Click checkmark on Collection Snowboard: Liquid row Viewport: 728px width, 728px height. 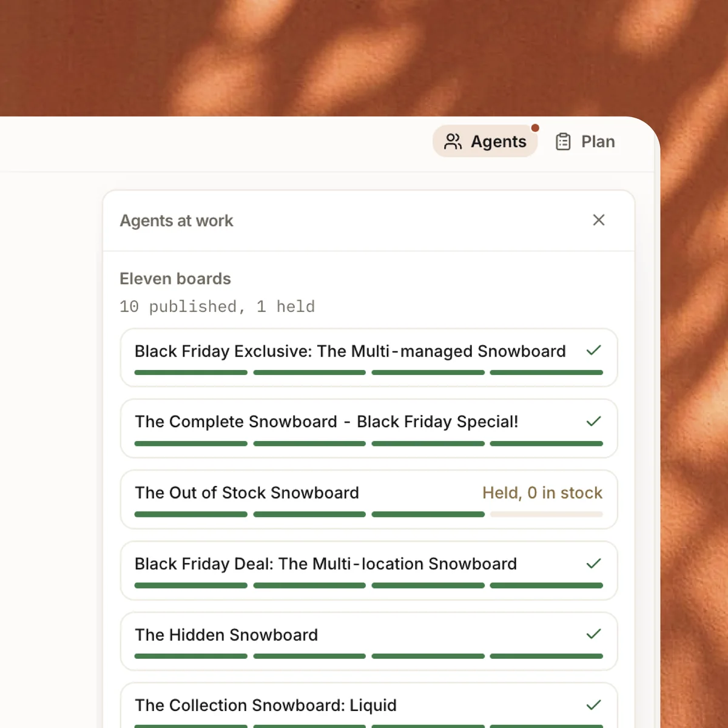[x=594, y=705]
